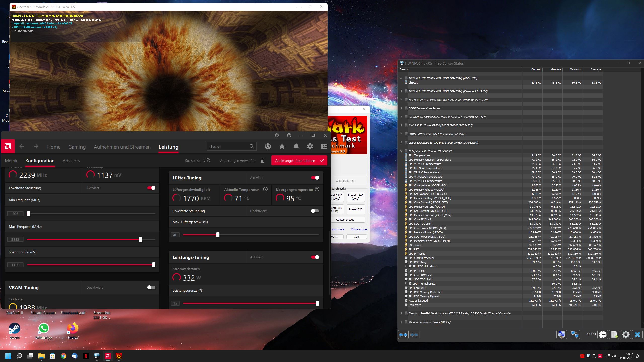Open Radeon Software settings gear
This screenshot has width=644, height=362.
[x=310, y=146]
